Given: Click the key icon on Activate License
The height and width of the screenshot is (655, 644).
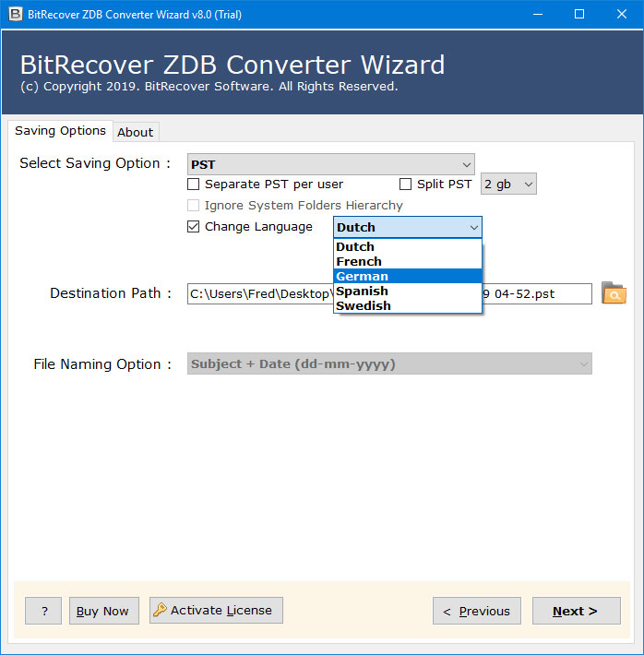Looking at the screenshot, I should [x=160, y=610].
